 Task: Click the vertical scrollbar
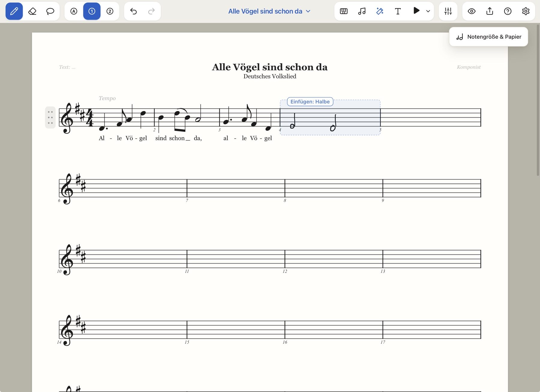click(x=538, y=101)
